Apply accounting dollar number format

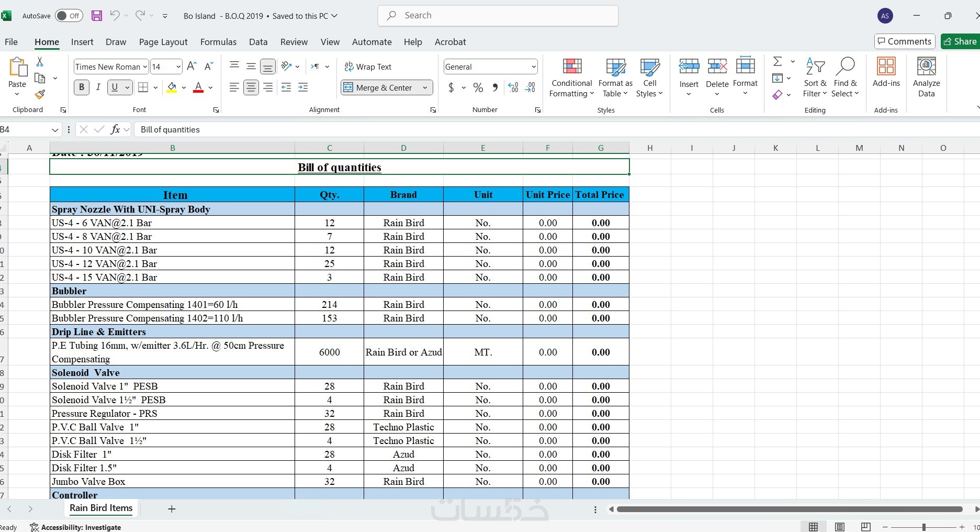coord(451,87)
